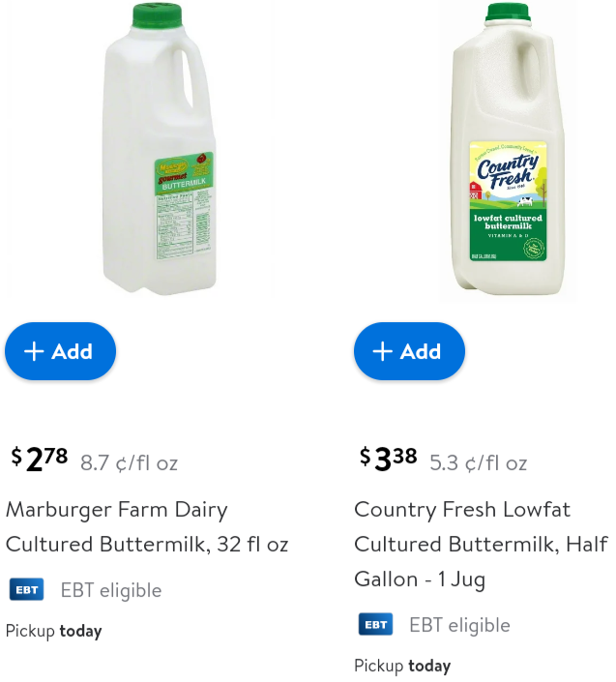The width and height of the screenshot is (616, 682).
Task: Click the plus icon on Country Fresh's Add button
Action: [x=383, y=351]
